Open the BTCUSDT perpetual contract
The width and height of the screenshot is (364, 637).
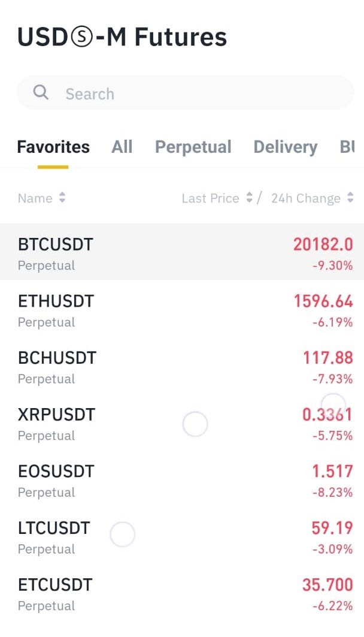[x=180, y=252]
